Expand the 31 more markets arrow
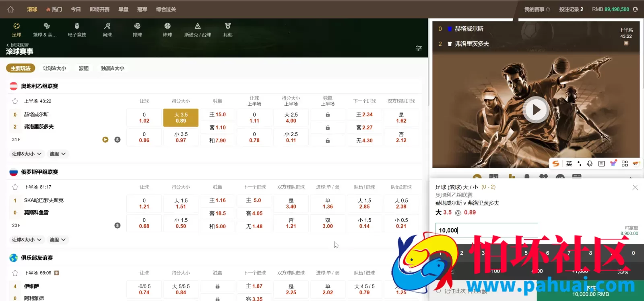 pos(16,139)
